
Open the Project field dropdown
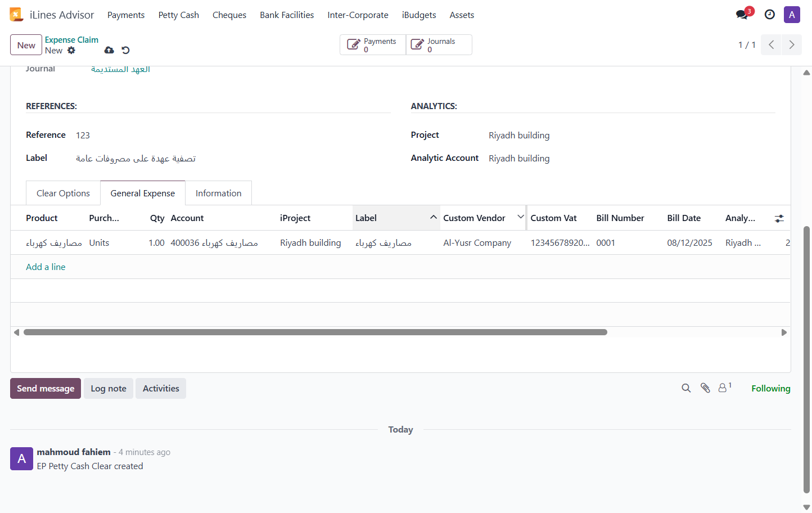[x=631, y=136]
